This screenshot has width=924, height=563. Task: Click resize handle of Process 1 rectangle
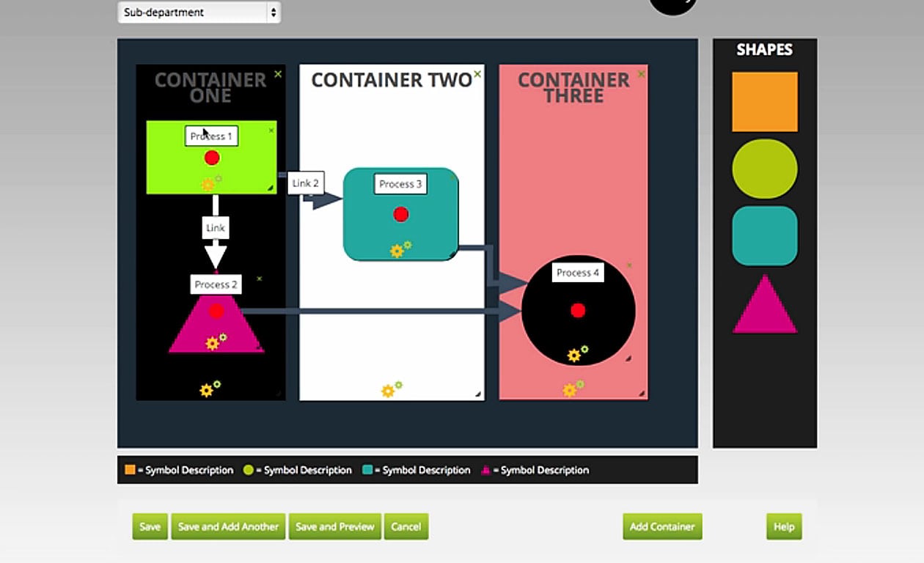pos(271,188)
